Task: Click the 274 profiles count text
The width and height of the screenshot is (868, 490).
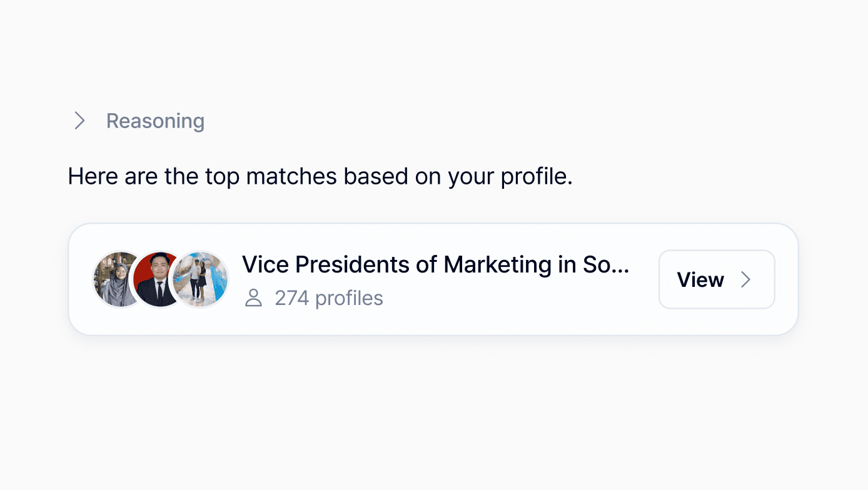Action: coord(329,298)
